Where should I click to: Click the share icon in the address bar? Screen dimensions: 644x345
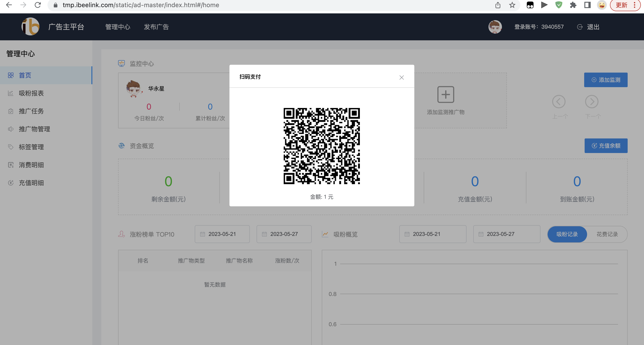pos(498,5)
